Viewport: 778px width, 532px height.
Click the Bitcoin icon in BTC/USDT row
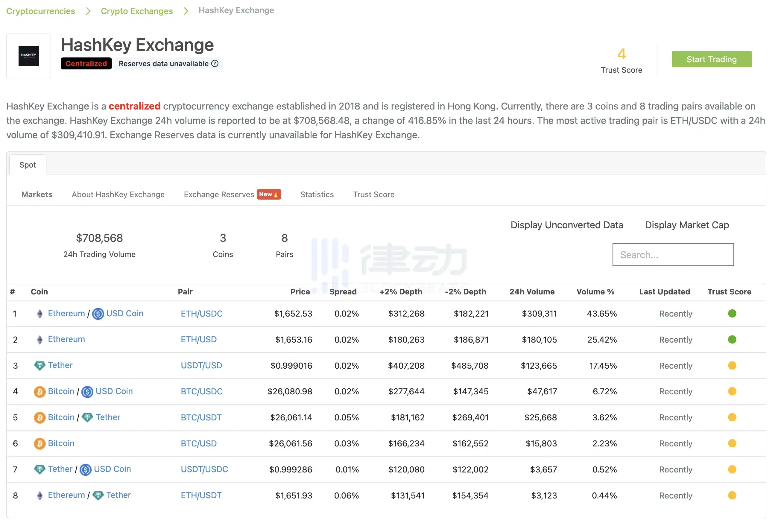(x=40, y=417)
